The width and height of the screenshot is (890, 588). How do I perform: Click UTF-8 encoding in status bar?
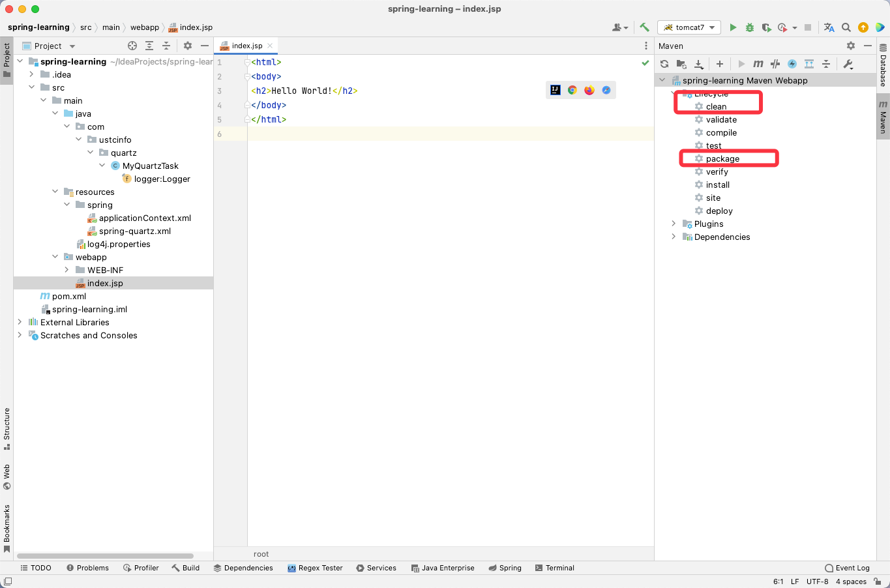pos(817,581)
